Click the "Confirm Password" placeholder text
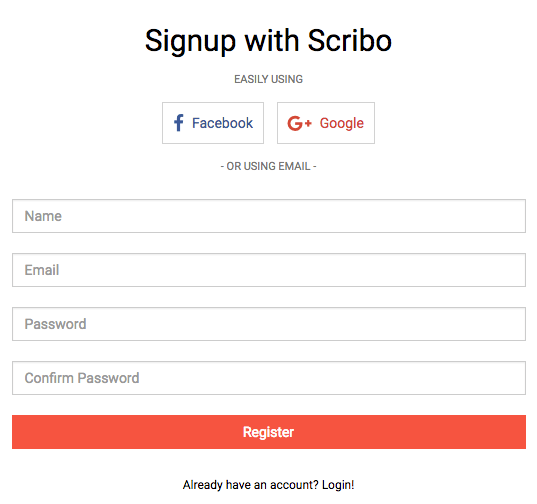 82,378
